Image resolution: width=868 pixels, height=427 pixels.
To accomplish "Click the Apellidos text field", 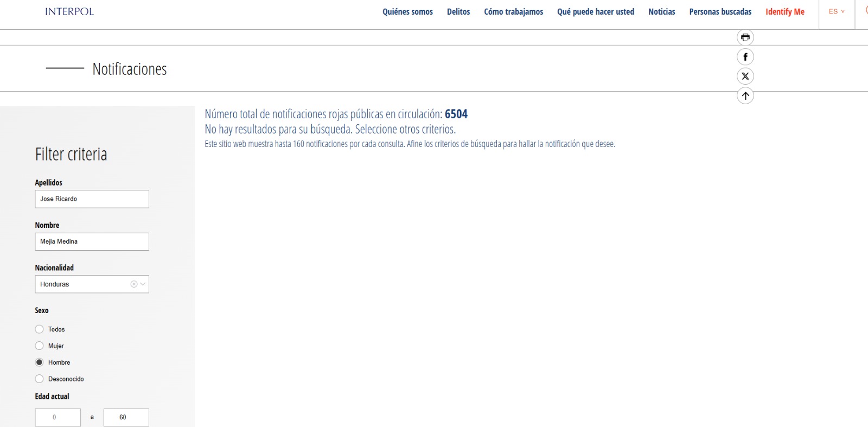I will coord(92,199).
